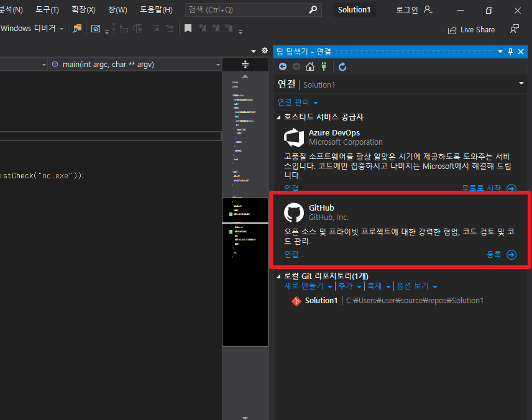
Task: Click the GitHub octocat logo
Action: 294,212
